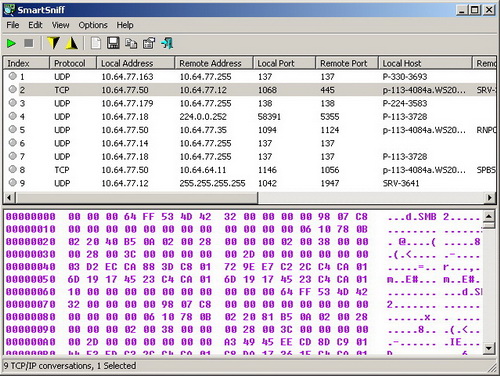
Task: Select remote address 10.64.64.11
Action: (203, 170)
